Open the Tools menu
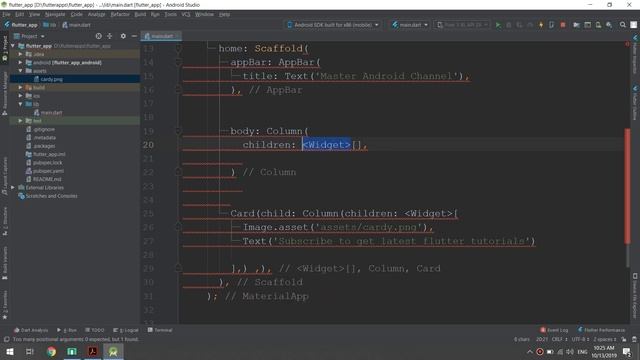 (x=171, y=14)
